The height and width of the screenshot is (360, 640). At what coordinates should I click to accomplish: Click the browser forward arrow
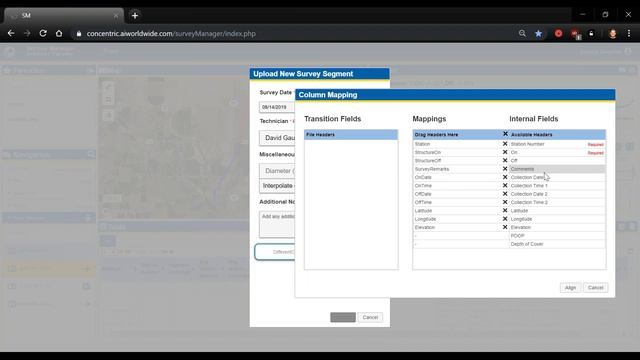pos(27,33)
